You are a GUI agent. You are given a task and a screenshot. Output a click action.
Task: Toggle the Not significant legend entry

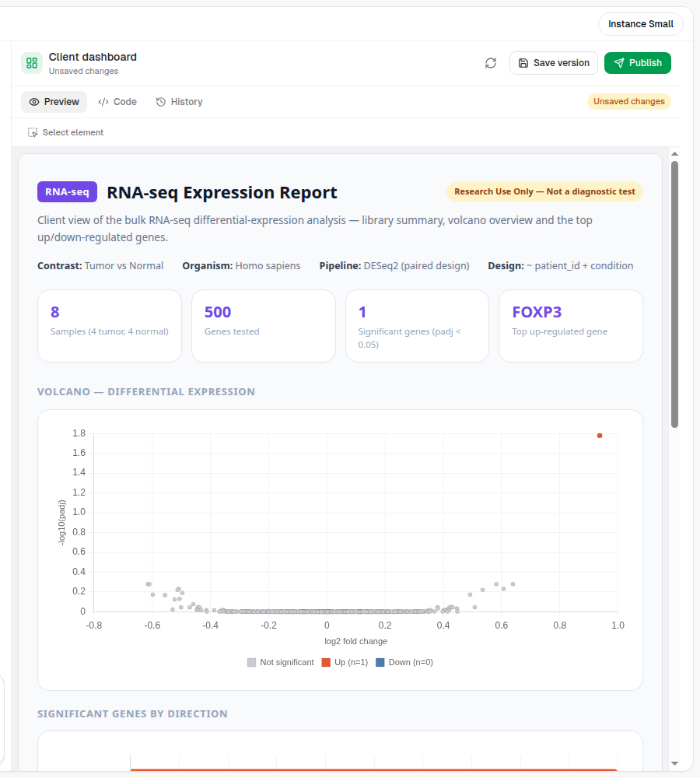coord(280,662)
